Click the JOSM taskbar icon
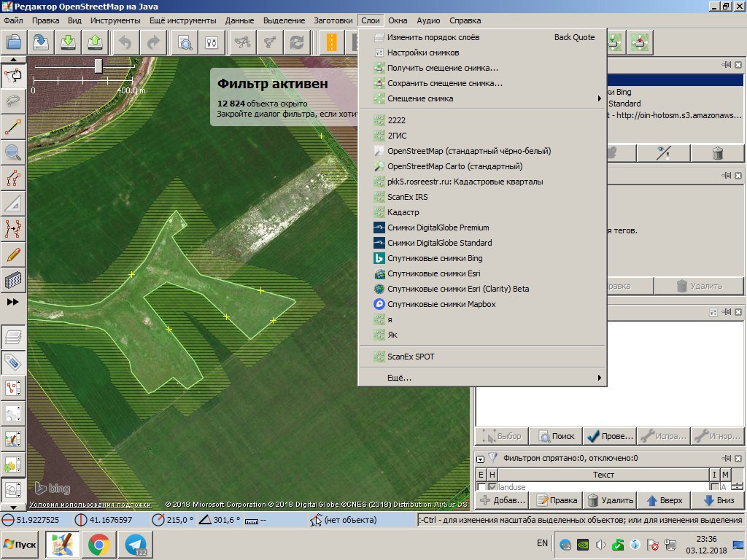The height and width of the screenshot is (560, 747). [x=63, y=544]
